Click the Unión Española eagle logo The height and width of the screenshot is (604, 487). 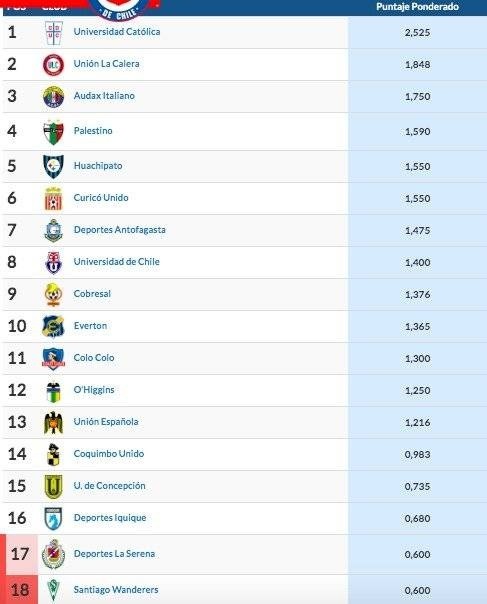(54, 423)
